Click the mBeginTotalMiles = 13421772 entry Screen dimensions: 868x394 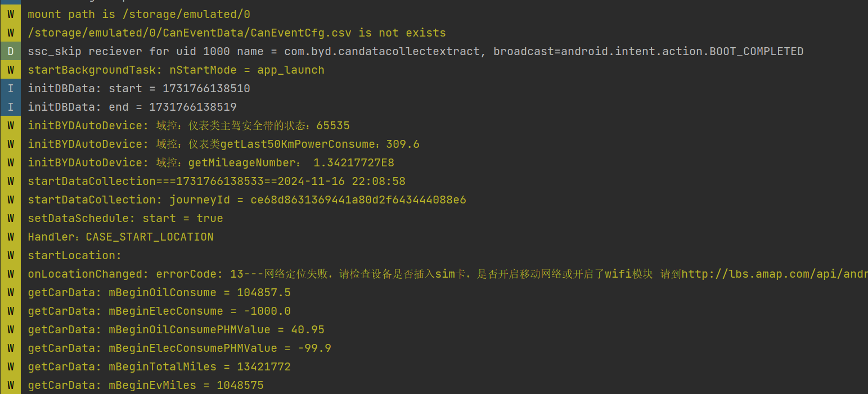tap(159, 367)
